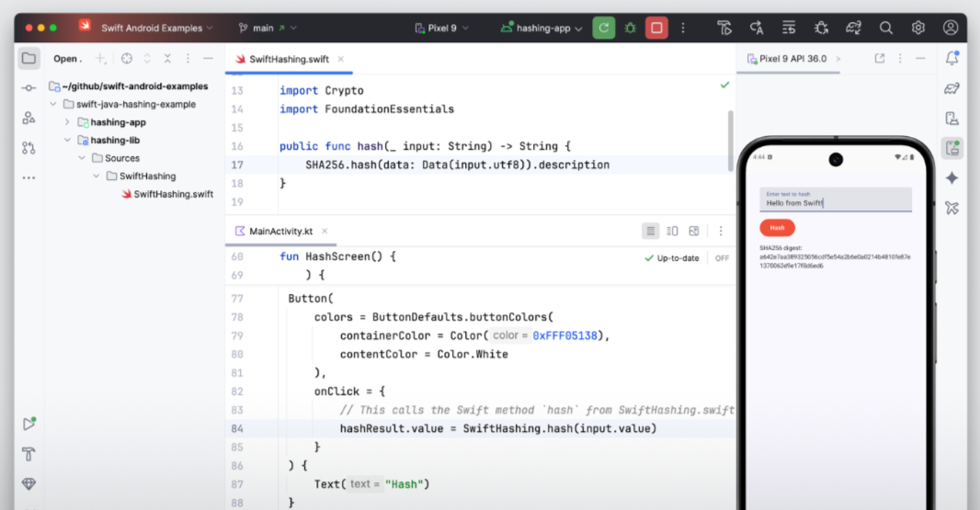This screenshot has height=510, width=980.
Task: Open hashing-app run configuration dropdown
Action: click(x=542, y=28)
